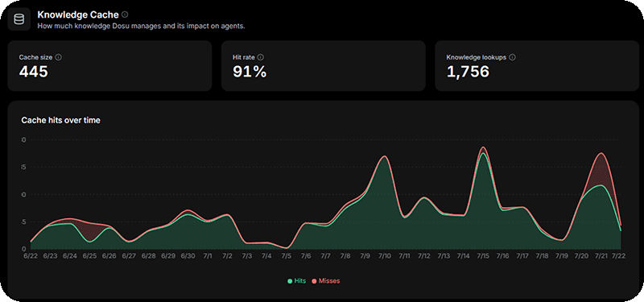This screenshot has height=302, width=644.
Task: Select the 7/6 date axis label
Action: 306,256
